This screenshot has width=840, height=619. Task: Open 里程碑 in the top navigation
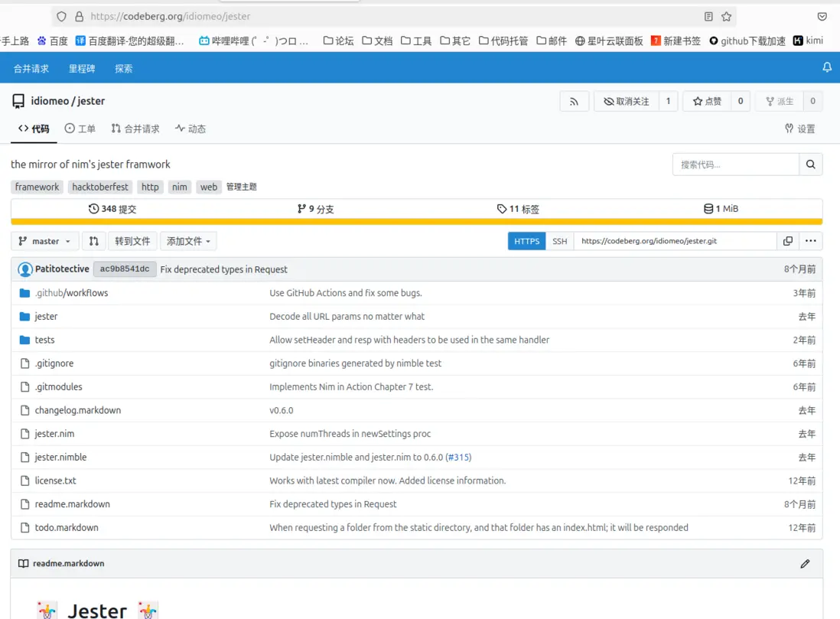[82, 69]
